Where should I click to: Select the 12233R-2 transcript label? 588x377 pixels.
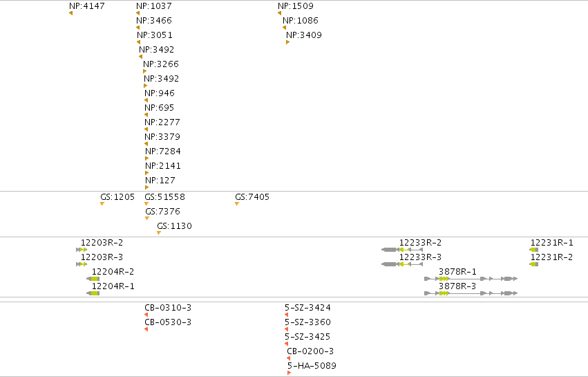[420, 243]
